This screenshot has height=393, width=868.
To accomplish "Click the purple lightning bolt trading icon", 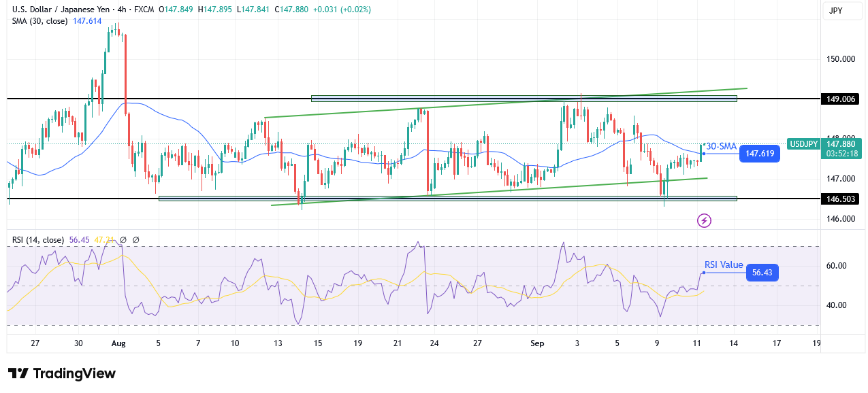I will [x=703, y=220].
